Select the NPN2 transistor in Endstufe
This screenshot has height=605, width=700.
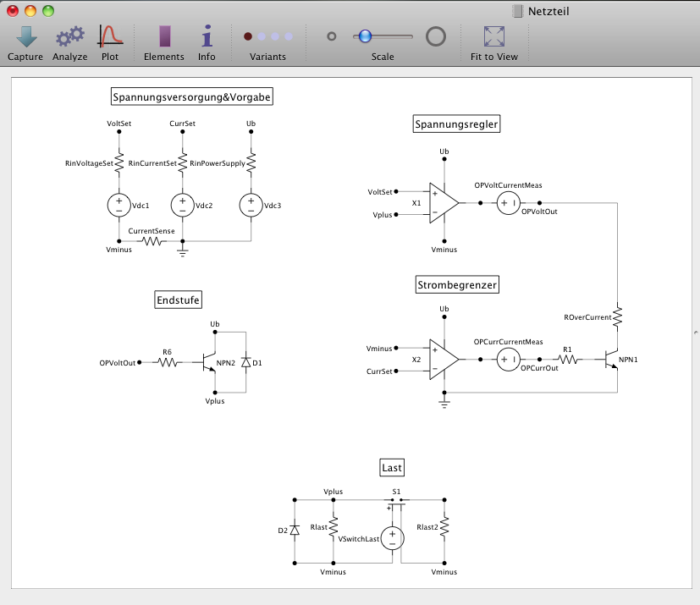(208, 362)
